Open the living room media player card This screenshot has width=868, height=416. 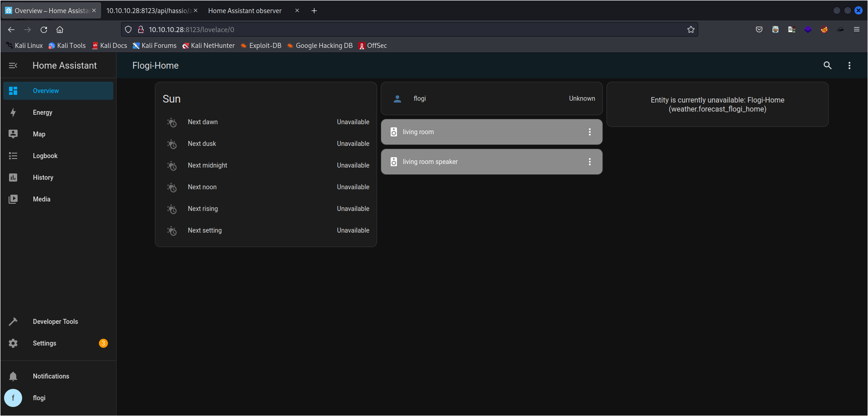492,132
